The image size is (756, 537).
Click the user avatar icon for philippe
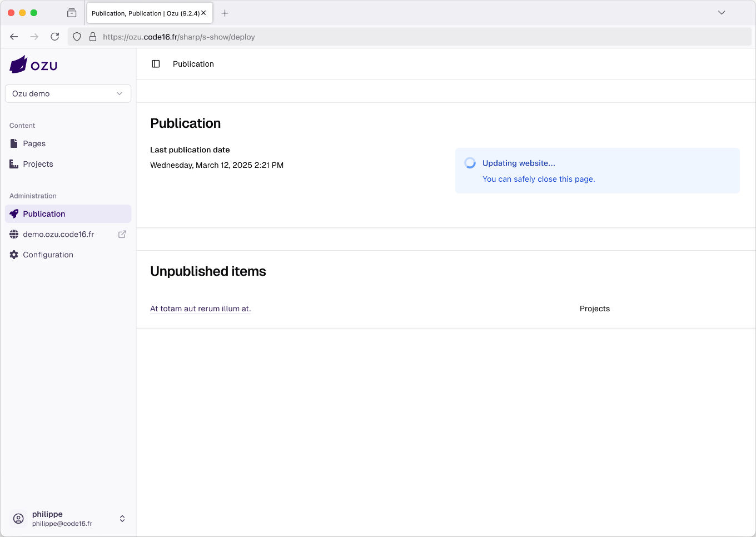tap(18, 518)
